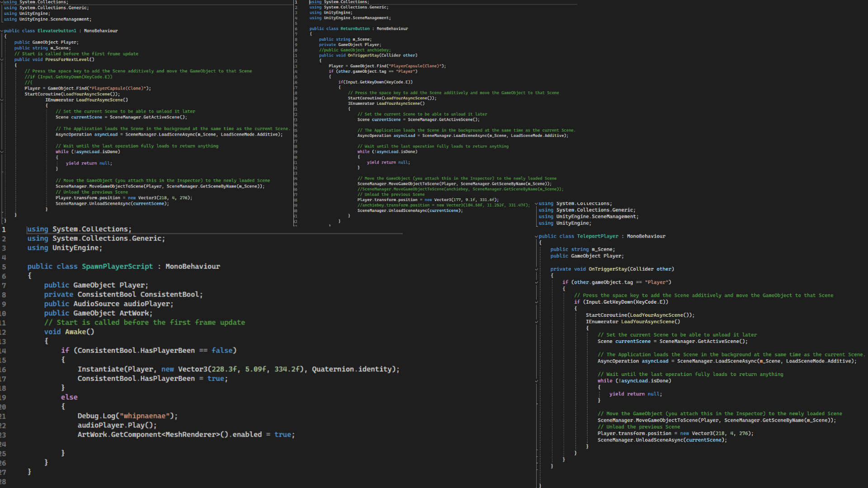Viewport: 868px width, 488px height.
Task: Click 'AsyncOperation asyncLoad' line in TeleportPlayer
Action: [727, 361]
